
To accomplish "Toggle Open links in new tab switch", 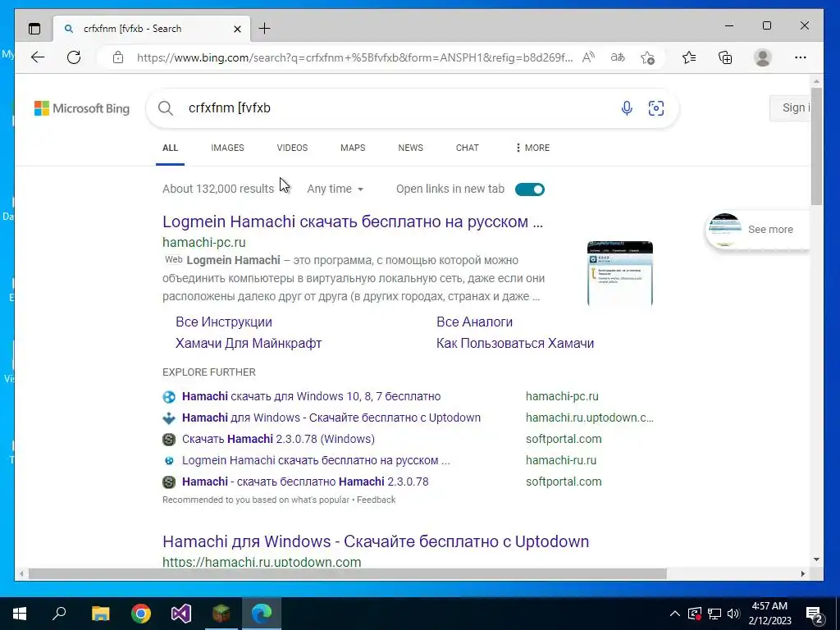I will (x=530, y=189).
